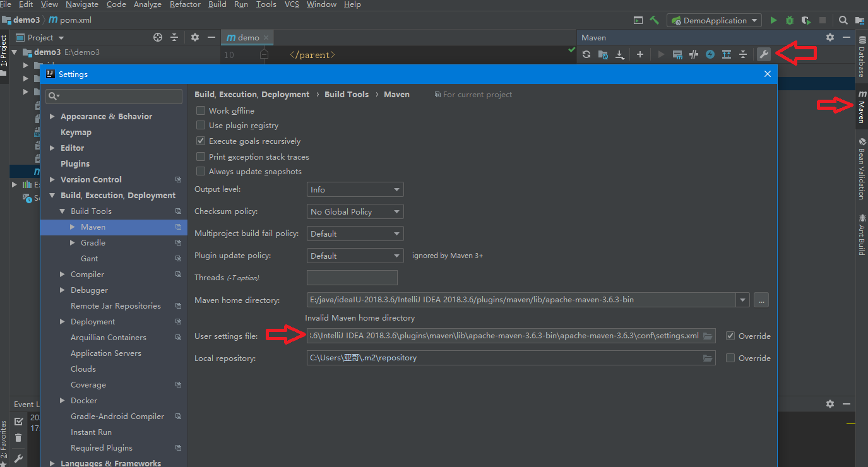Image resolution: width=868 pixels, height=467 pixels.
Task: Switch to demo editor tab
Action: point(247,37)
